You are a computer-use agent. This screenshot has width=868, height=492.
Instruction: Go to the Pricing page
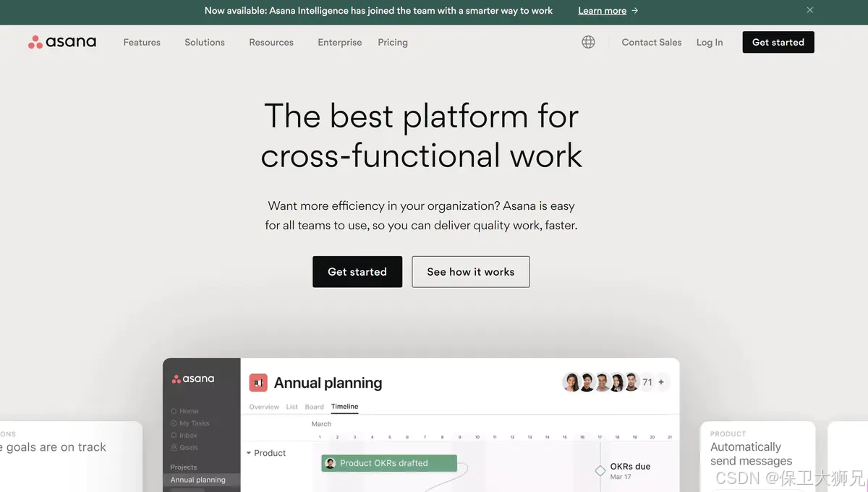tap(393, 42)
